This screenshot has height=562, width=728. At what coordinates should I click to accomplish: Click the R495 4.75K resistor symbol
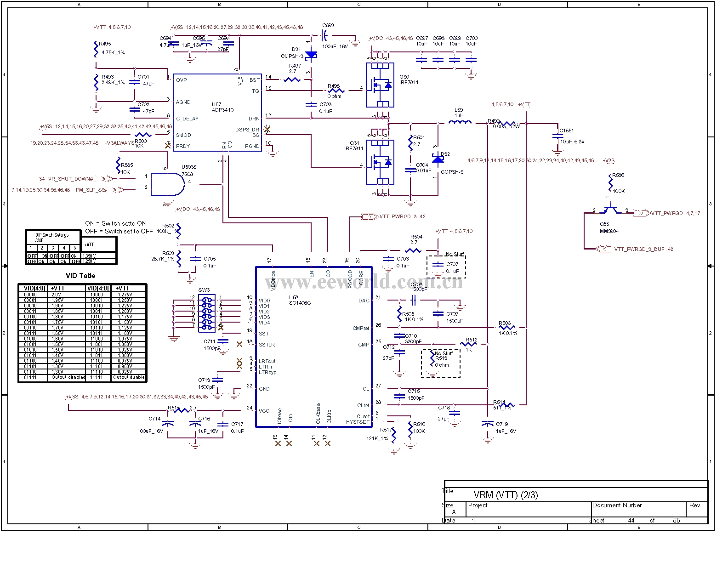[x=96, y=50]
